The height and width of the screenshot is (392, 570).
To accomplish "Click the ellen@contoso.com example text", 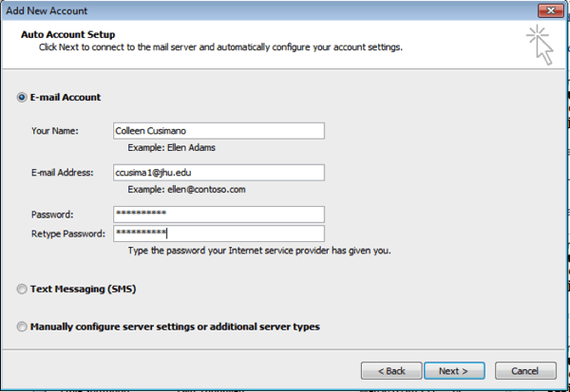I will [x=206, y=189].
